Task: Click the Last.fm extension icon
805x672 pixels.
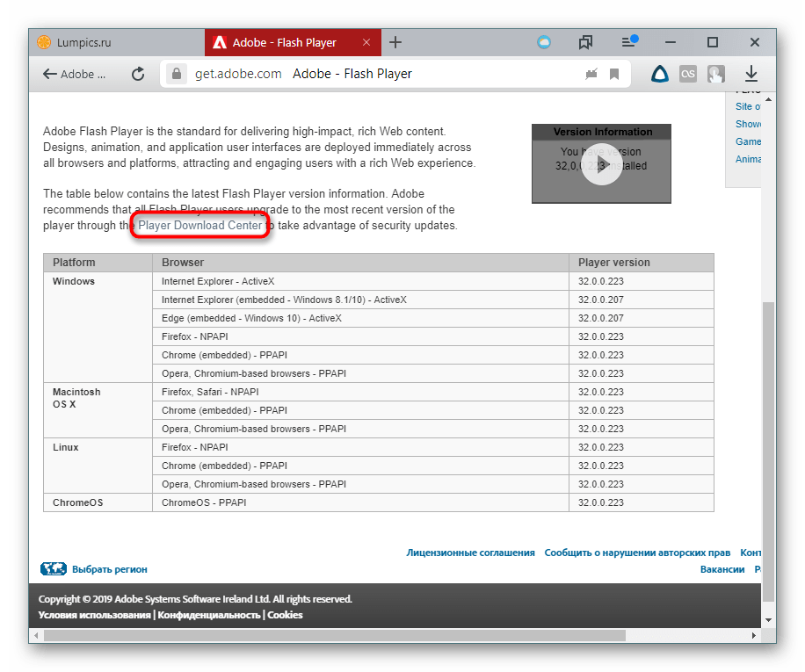Action: coord(688,74)
